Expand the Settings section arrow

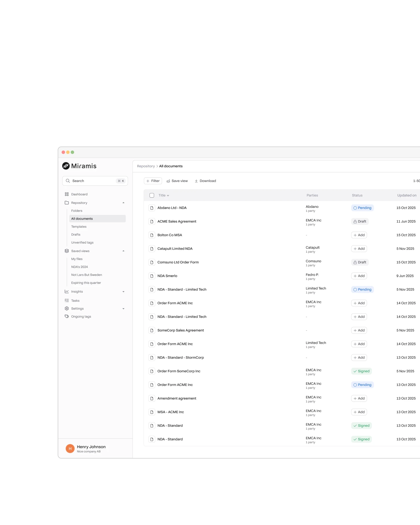click(x=123, y=308)
